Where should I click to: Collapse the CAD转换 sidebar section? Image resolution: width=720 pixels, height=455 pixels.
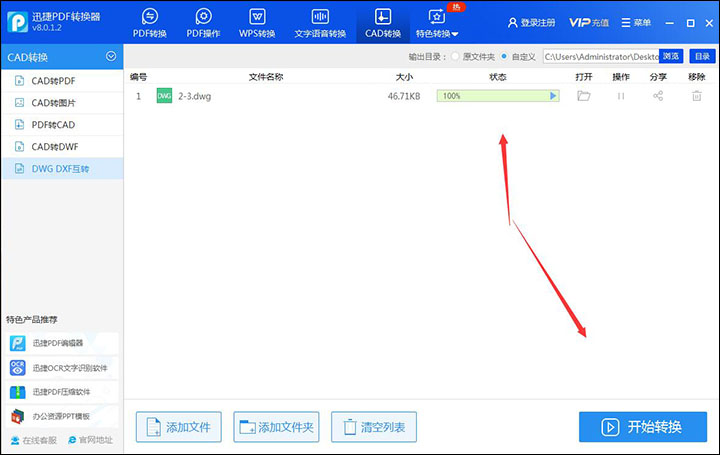point(111,56)
